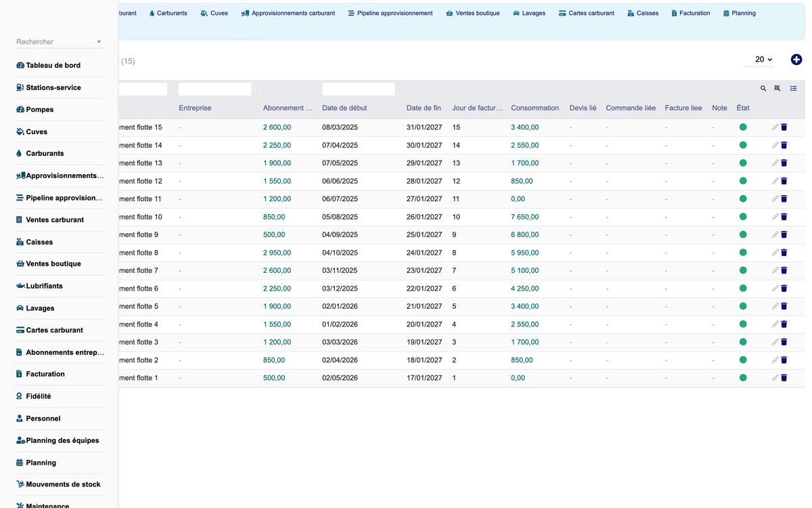
Task: Go to Ventes carburant in the sidebar
Action: pos(55,219)
